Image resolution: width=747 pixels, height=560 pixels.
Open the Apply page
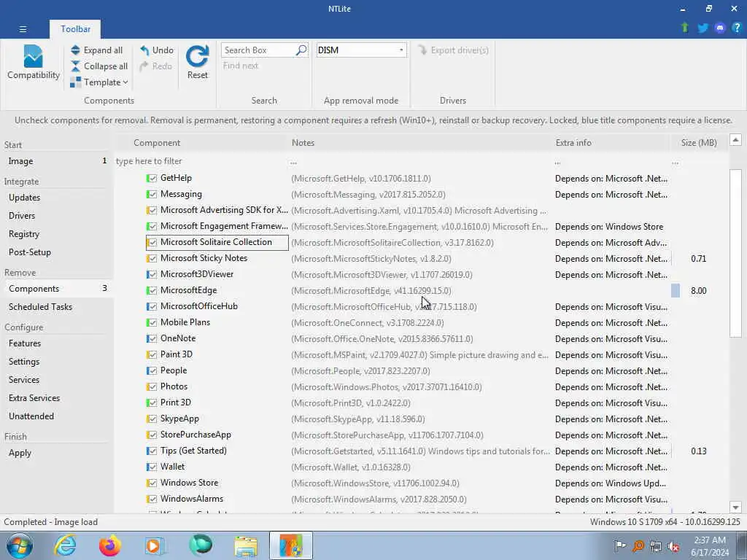coord(20,453)
